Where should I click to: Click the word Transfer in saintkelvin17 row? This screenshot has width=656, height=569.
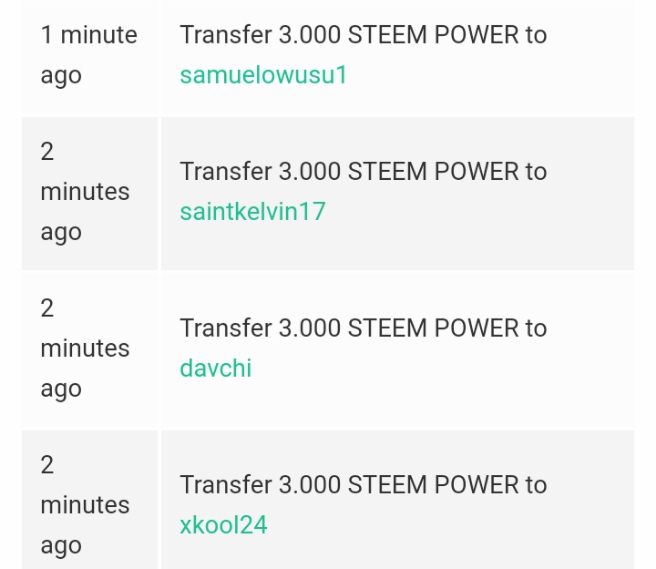coord(226,171)
